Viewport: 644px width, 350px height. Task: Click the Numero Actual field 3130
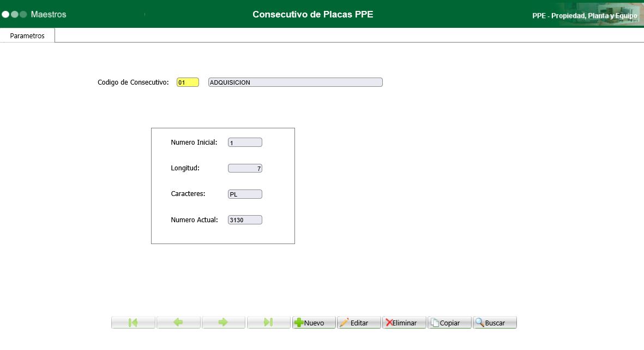pos(245,220)
